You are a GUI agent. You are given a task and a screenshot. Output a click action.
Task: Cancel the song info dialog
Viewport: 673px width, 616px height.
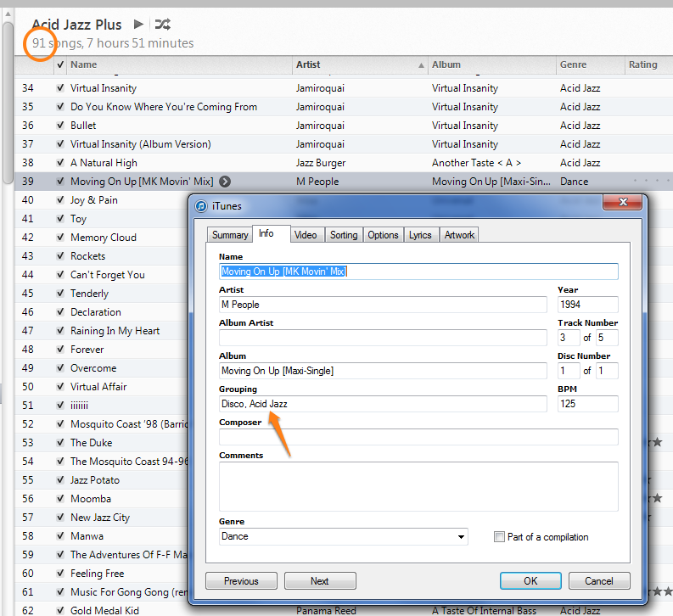[x=599, y=581]
